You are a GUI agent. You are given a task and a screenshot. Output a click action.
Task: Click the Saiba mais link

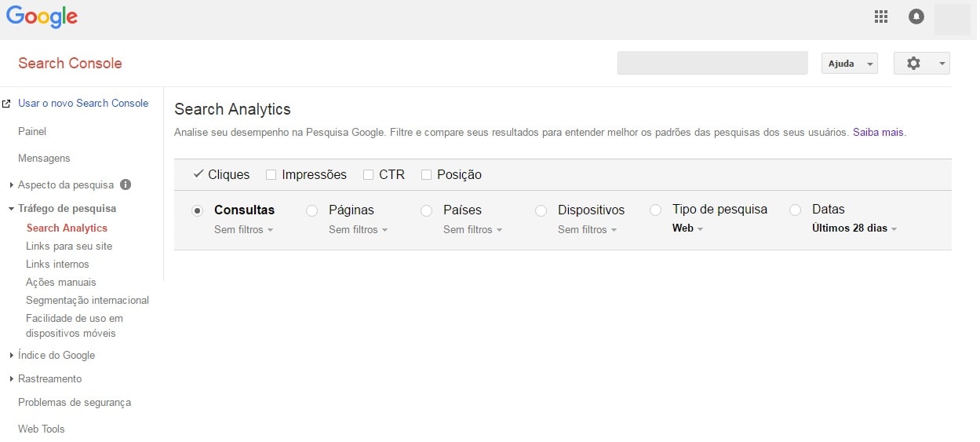[x=878, y=133]
